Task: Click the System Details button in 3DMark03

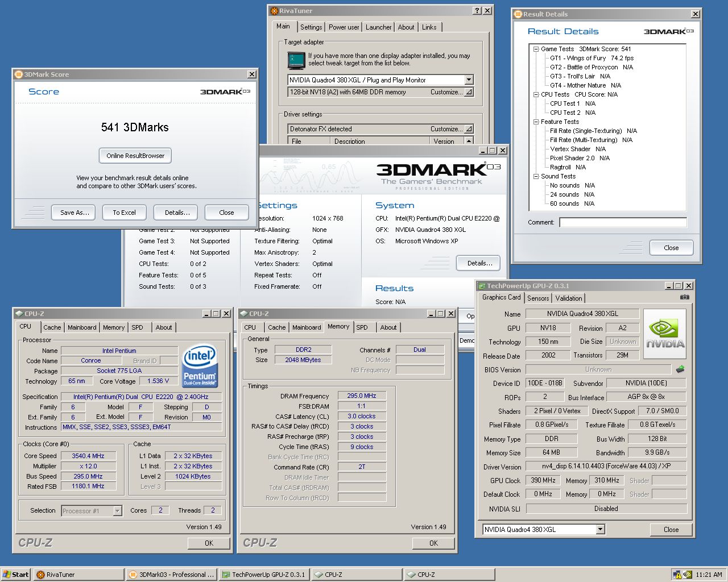Action: pyautogui.click(x=479, y=263)
